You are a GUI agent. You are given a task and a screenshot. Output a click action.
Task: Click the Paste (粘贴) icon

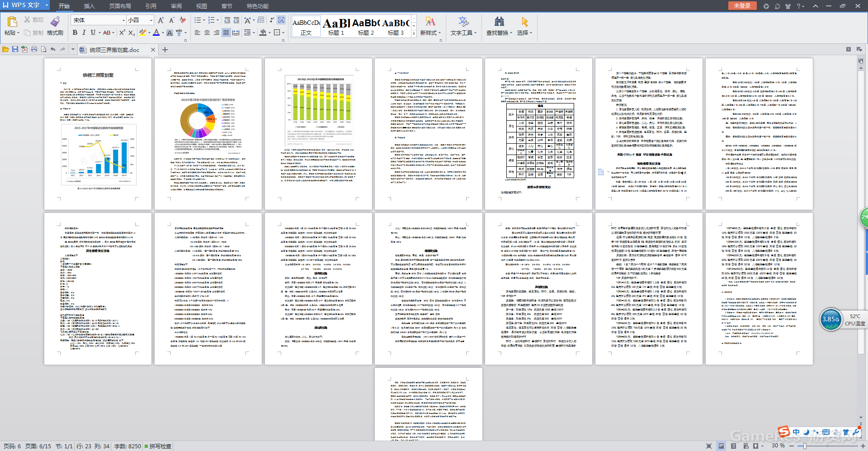point(12,21)
